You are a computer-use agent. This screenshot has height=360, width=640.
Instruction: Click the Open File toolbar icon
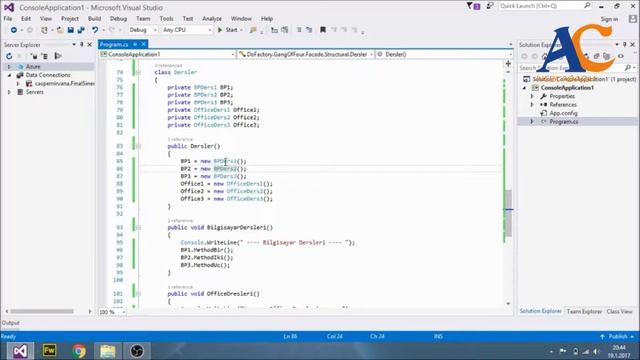(60, 30)
